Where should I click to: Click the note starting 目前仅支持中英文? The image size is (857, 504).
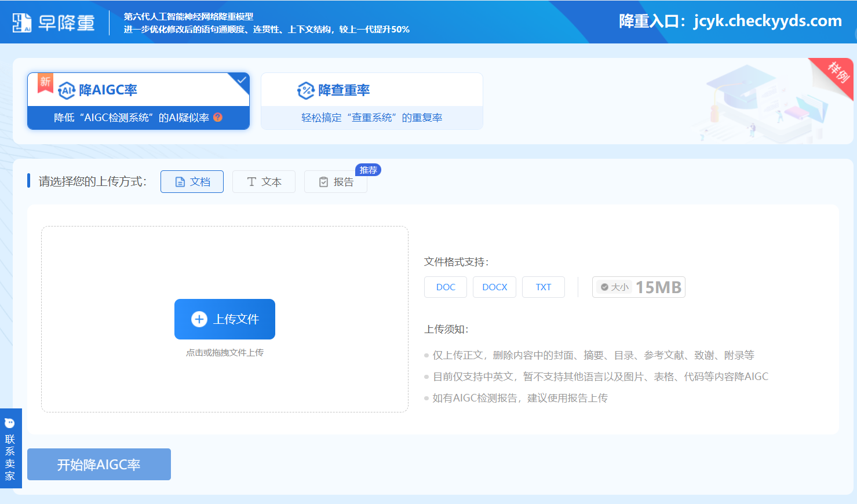pos(600,377)
